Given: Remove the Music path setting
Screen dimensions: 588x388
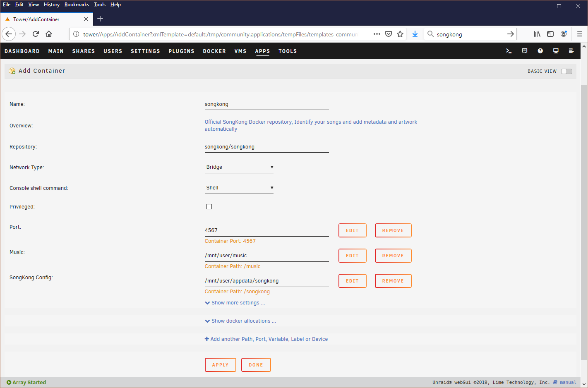Looking at the screenshot, I should pos(393,256).
